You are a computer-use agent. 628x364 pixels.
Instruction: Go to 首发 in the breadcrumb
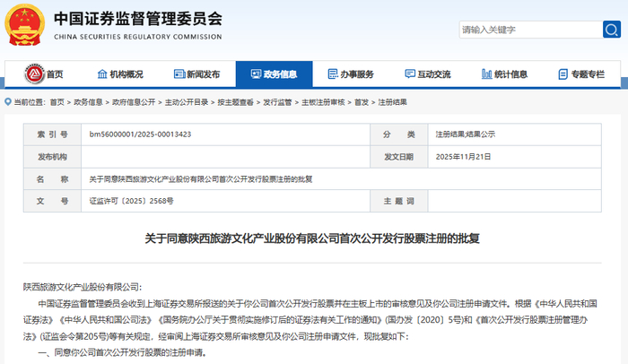362,102
